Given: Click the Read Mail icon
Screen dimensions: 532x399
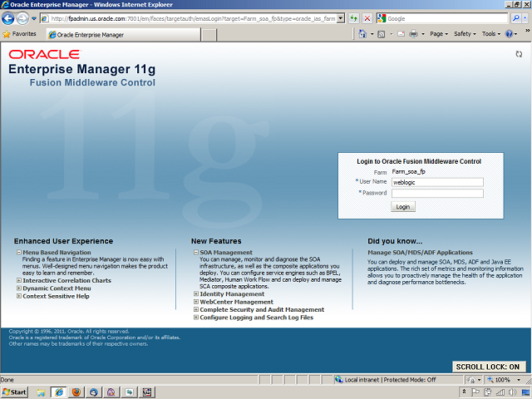Looking at the screenshot, I should click(401, 34).
